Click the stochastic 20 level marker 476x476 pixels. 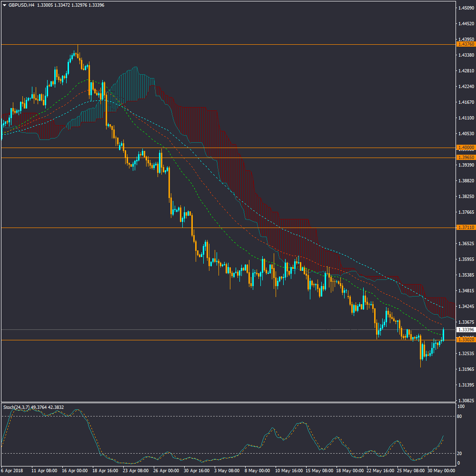coord(460,453)
